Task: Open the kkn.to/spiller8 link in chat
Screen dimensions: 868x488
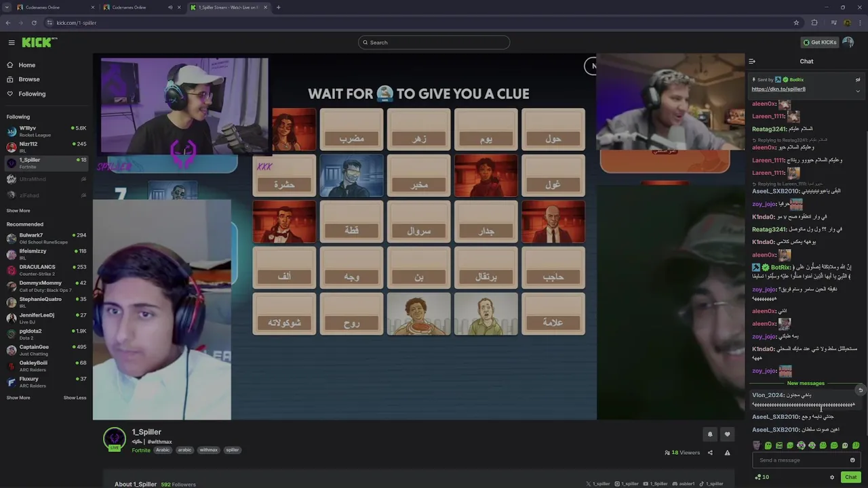Action: click(x=778, y=89)
